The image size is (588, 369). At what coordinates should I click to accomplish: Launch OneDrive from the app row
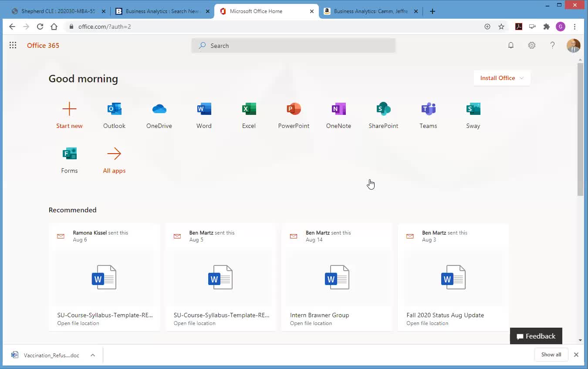click(x=159, y=109)
